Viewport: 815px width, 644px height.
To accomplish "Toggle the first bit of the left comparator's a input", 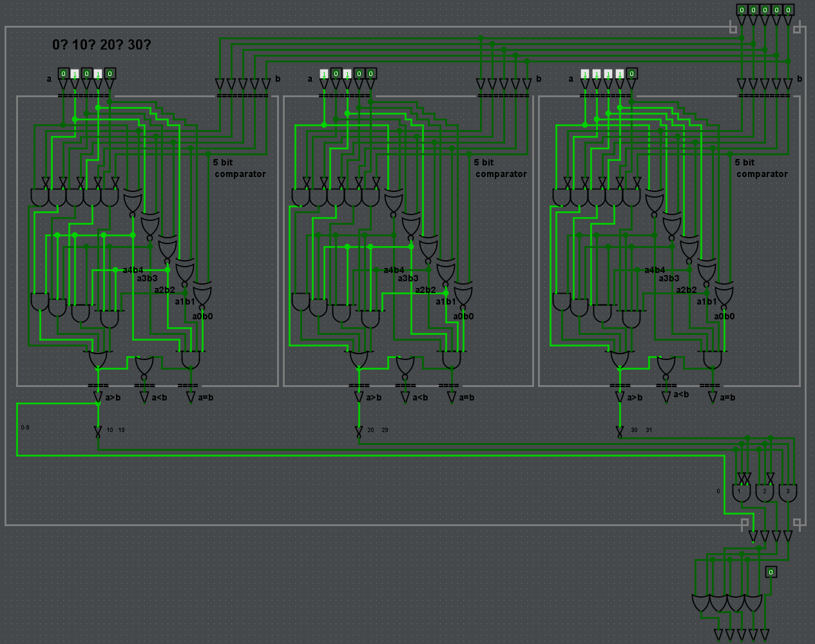I will click(x=63, y=74).
